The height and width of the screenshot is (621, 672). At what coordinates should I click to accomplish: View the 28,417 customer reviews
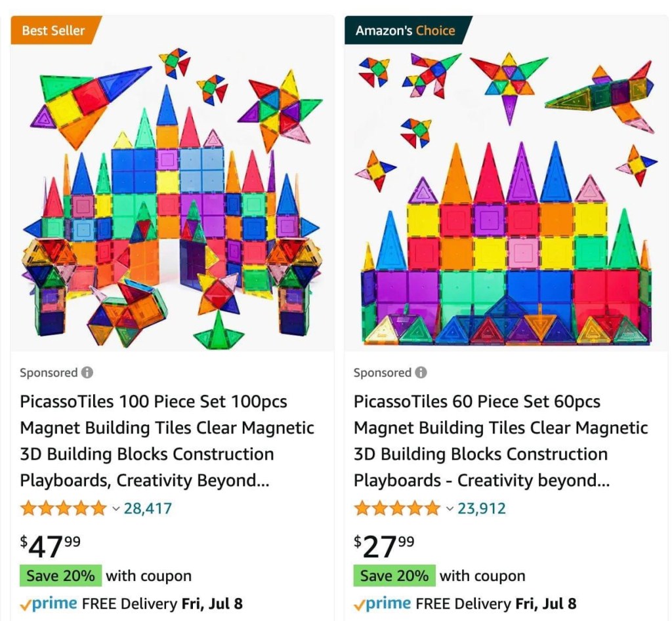click(148, 508)
